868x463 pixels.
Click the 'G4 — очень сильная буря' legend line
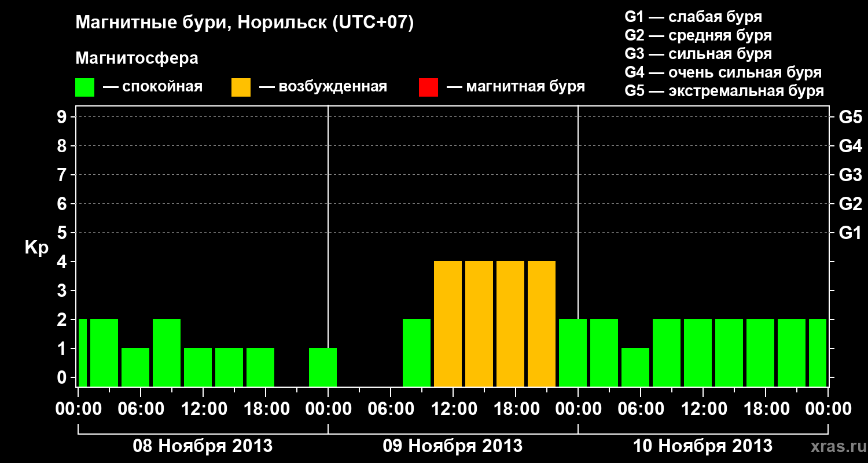[x=723, y=72]
